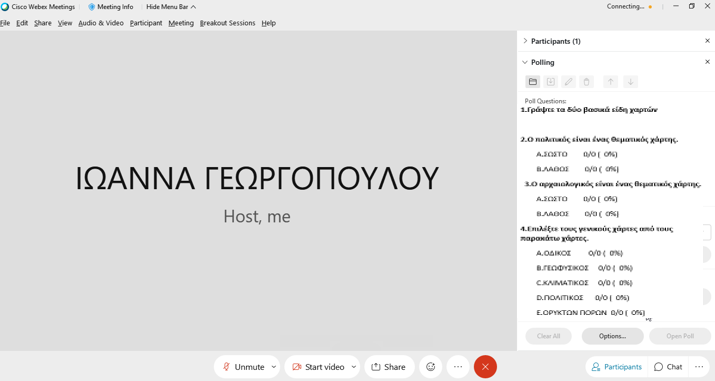Viewport: 715px width, 381px height.
Task: Open the reactions smiley icon
Action: pyautogui.click(x=430, y=367)
